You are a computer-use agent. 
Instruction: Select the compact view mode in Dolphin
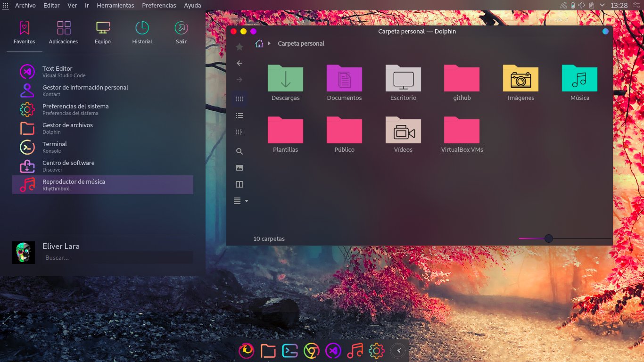pyautogui.click(x=239, y=132)
